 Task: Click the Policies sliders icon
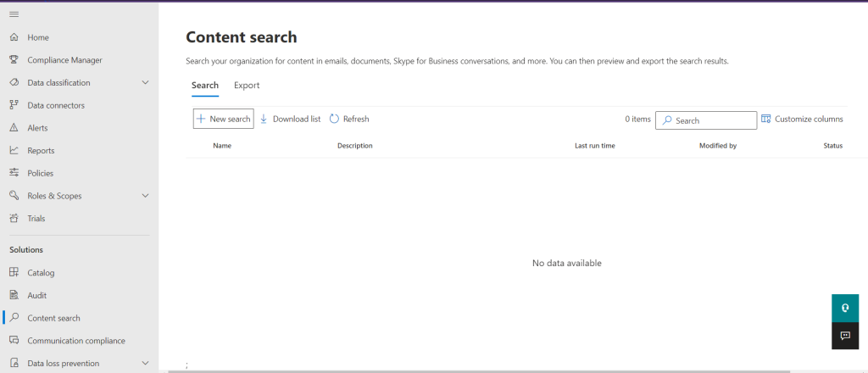pyautogui.click(x=14, y=173)
